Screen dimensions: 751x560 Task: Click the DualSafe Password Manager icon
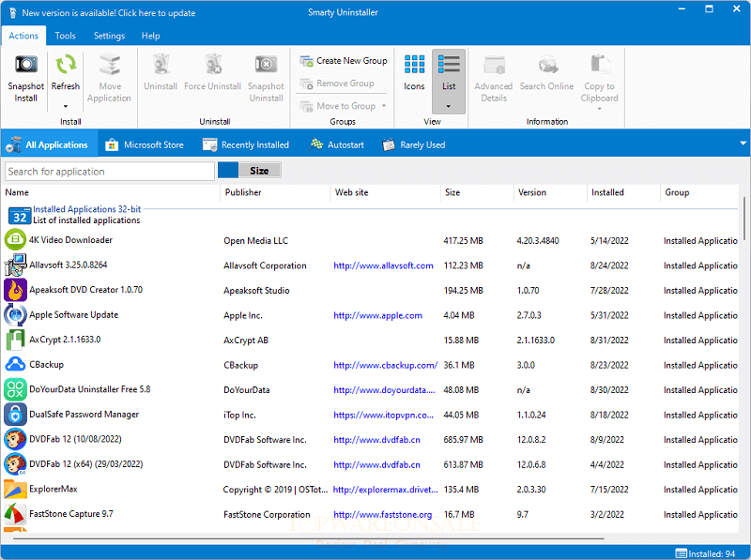tap(15, 414)
